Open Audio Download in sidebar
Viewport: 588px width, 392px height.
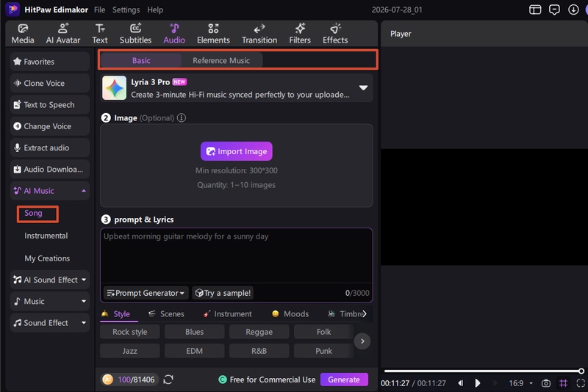pos(49,170)
